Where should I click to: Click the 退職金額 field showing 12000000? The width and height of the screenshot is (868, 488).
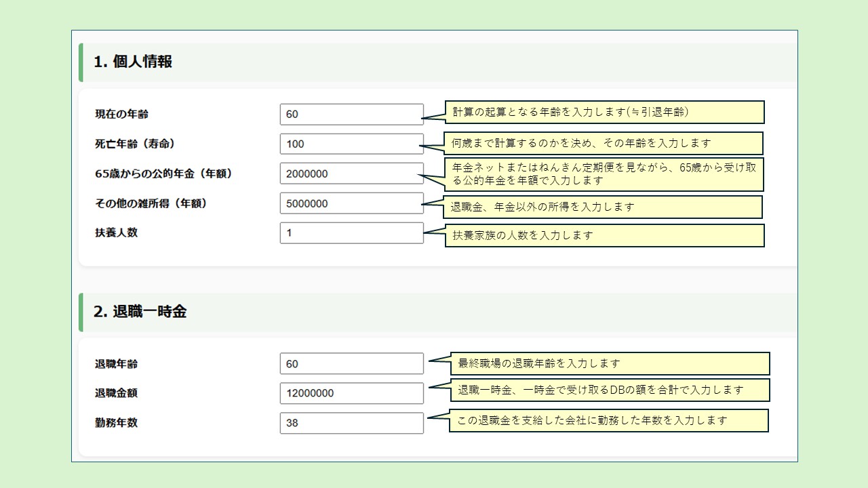[x=351, y=393]
